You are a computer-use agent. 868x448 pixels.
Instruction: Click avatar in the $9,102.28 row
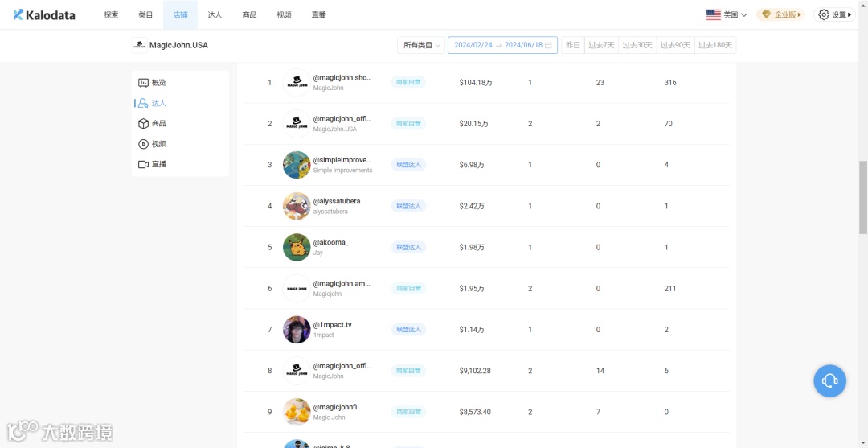coord(297,371)
